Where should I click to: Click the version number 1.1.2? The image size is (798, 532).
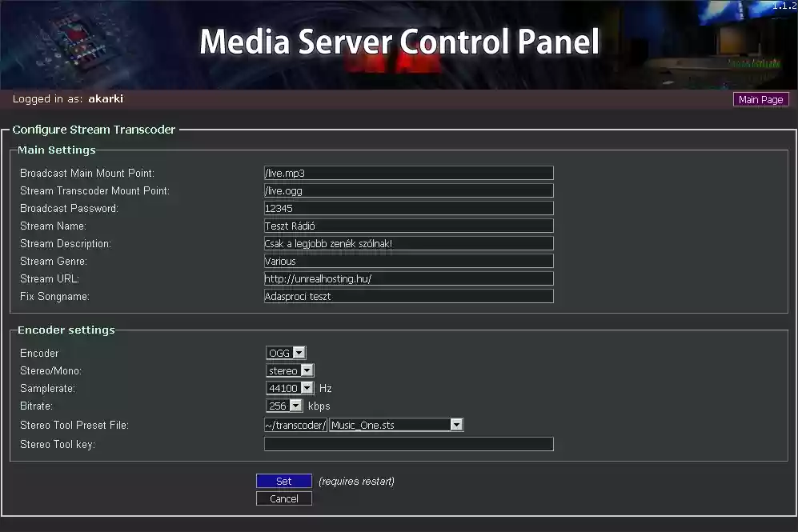[x=784, y=6]
